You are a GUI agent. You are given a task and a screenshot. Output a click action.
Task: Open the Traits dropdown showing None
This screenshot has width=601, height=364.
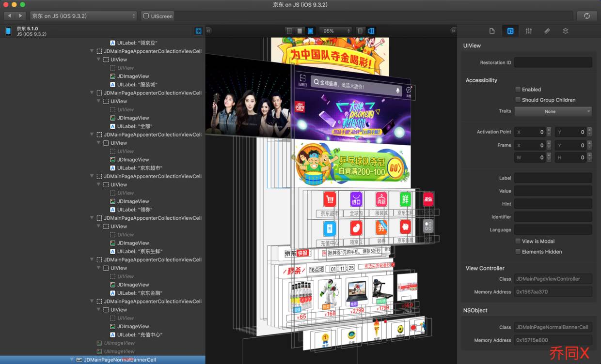point(553,111)
